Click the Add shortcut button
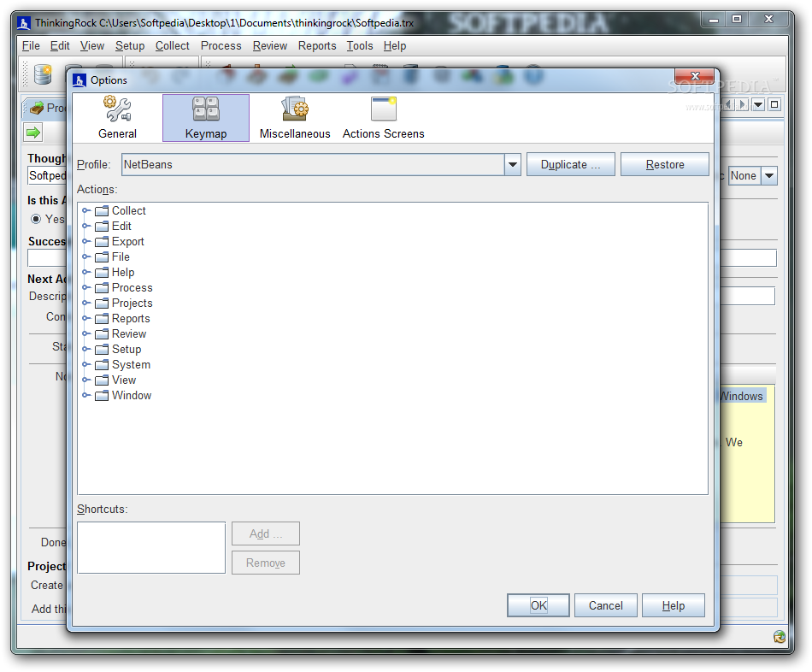Image resolution: width=812 pixels, height=672 pixels. point(266,534)
